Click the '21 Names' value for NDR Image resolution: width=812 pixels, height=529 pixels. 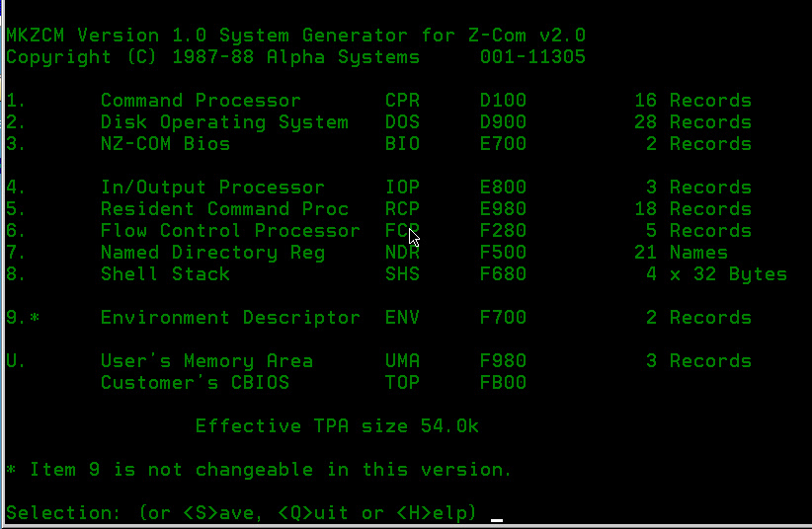[x=687, y=253]
